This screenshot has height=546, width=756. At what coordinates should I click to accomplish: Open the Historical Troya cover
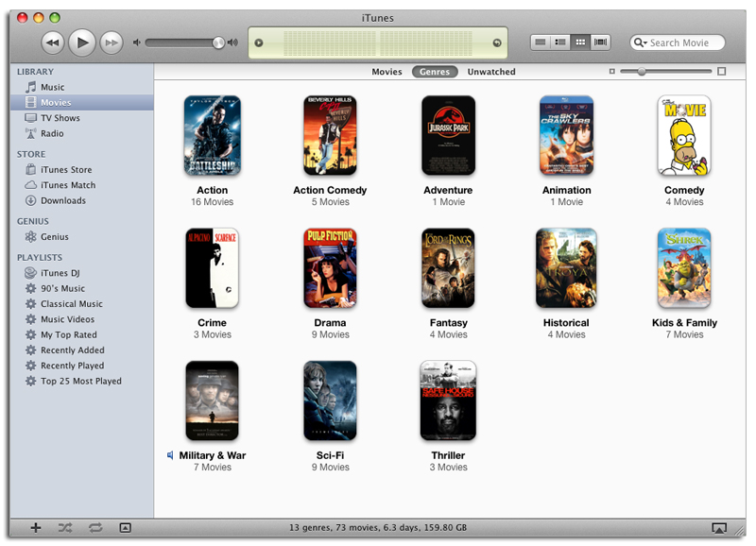click(566, 268)
